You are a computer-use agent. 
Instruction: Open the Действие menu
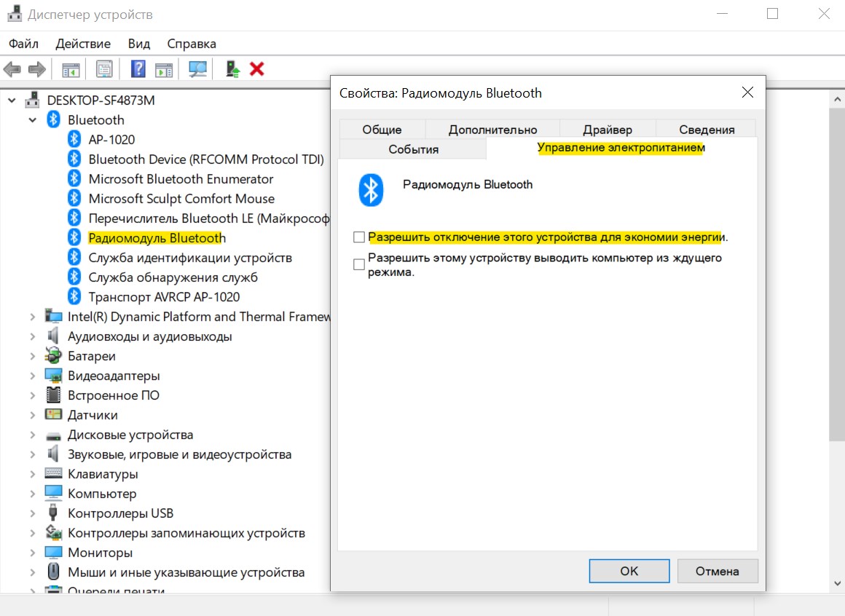tap(83, 44)
